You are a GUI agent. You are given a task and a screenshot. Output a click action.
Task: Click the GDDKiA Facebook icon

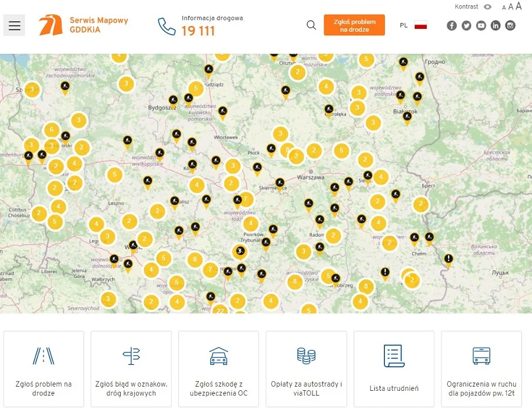tap(451, 25)
